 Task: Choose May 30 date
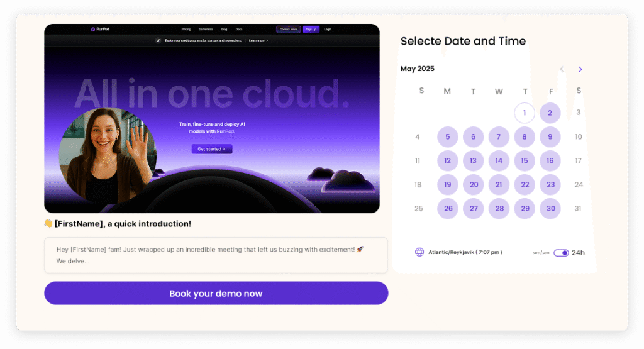[550, 209]
